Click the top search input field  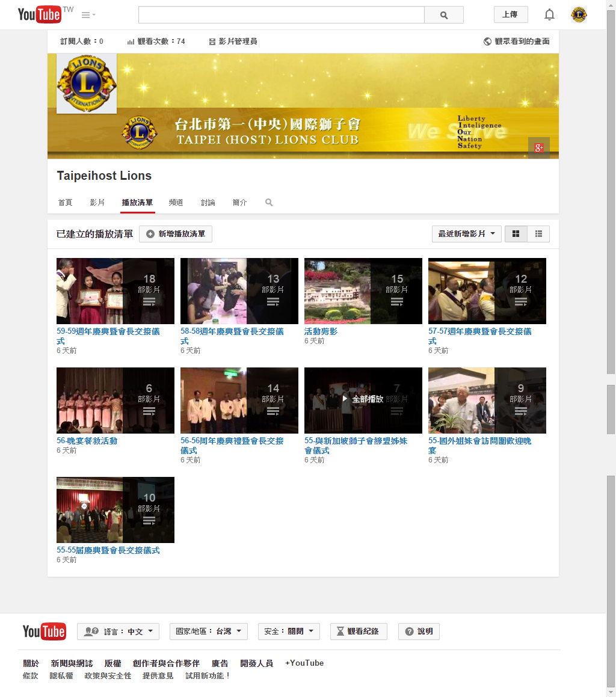tap(281, 15)
